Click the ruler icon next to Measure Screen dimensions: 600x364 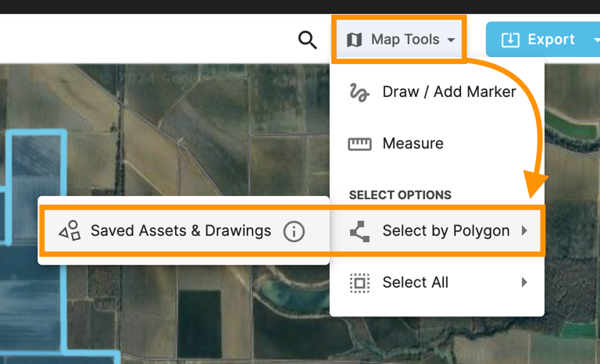click(359, 144)
